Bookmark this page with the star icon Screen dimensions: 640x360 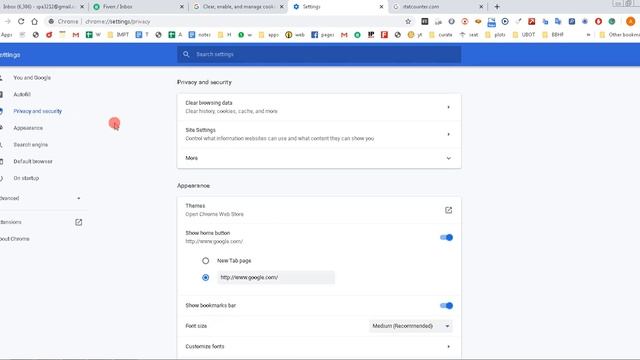[408, 21]
